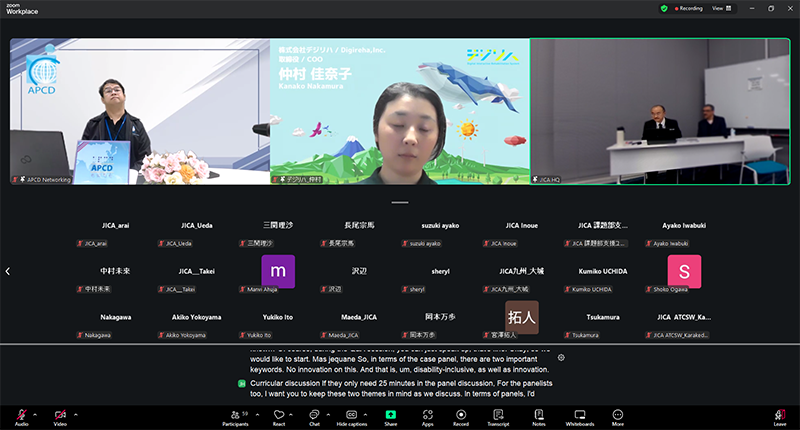Open the View layout menu
Viewport: 800px width, 430px height.
click(x=720, y=8)
